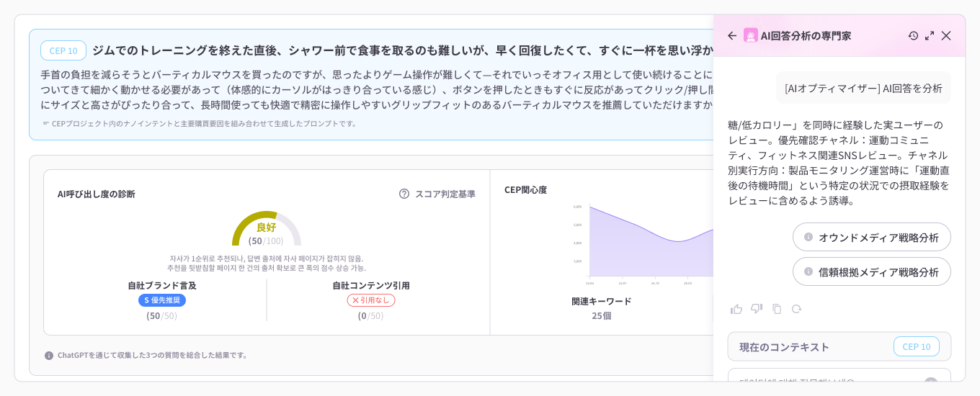Click the 現在のコンテキスト label
The image size is (980, 396).
coord(785,346)
